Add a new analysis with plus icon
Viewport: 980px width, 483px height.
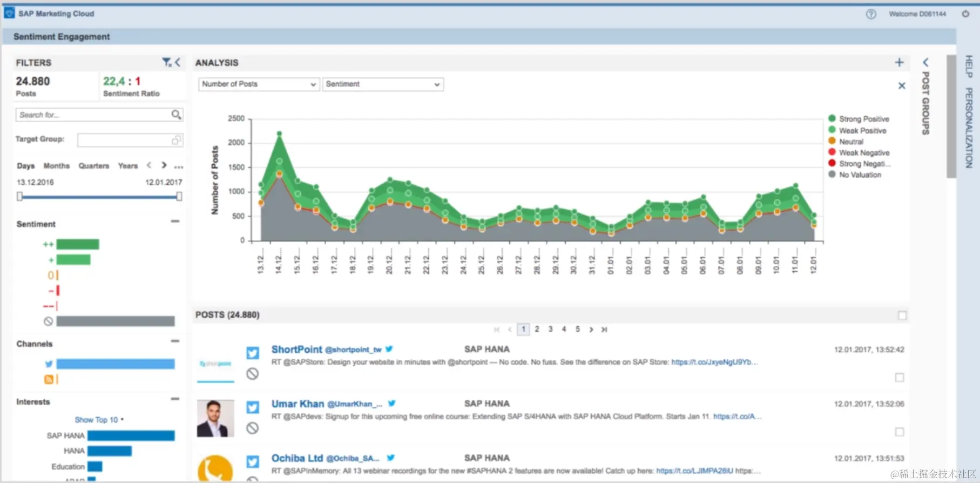pos(899,62)
